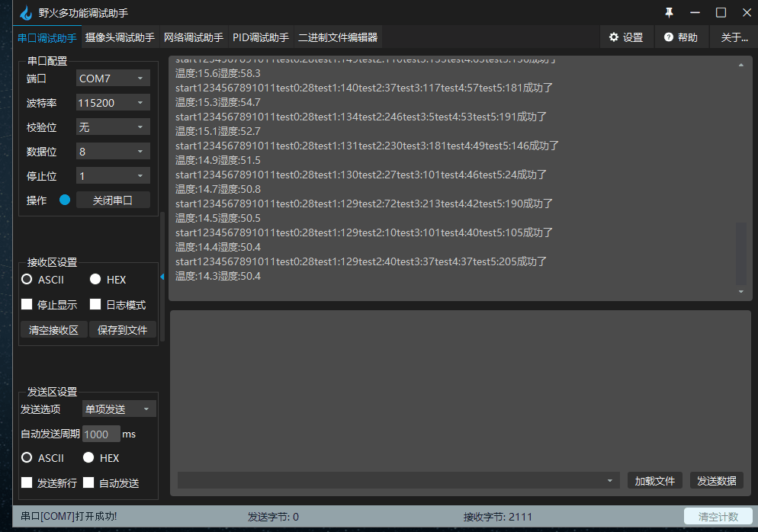The height and width of the screenshot is (532, 758).
Task: Select HEX receive mode radio button
Action: pyautogui.click(x=95, y=279)
